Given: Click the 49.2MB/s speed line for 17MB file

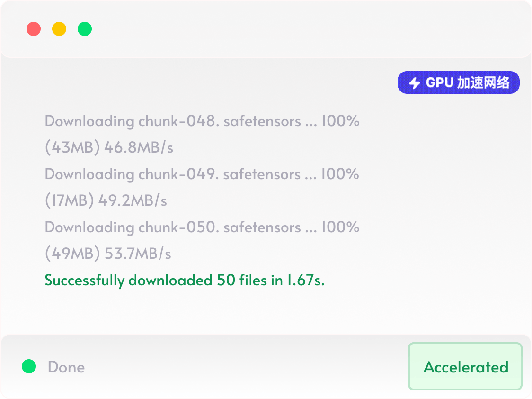Looking at the screenshot, I should coord(106,201).
